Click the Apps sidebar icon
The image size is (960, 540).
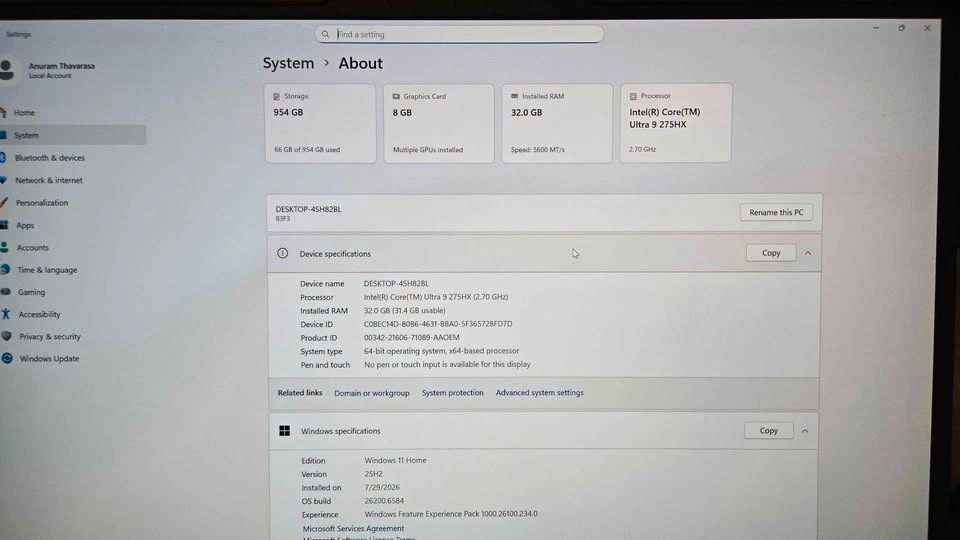(4, 225)
